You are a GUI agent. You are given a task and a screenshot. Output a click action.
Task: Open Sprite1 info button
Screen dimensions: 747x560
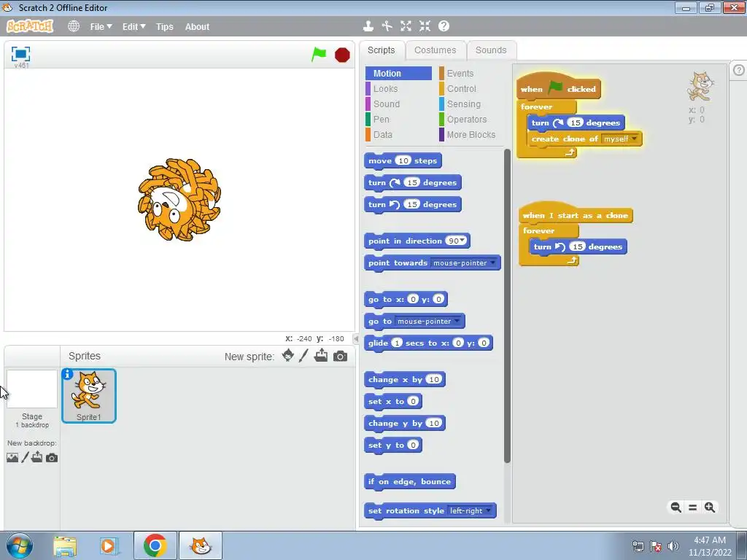point(68,374)
